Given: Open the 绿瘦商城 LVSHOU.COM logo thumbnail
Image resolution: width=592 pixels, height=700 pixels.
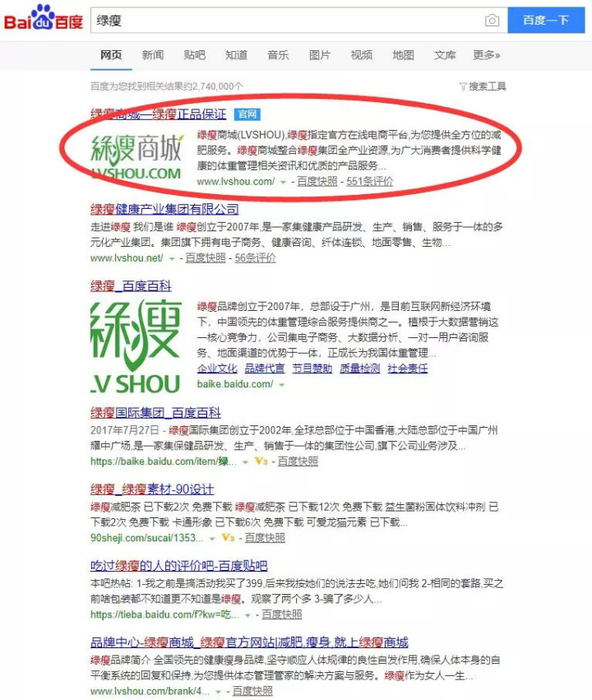Looking at the screenshot, I should pyautogui.click(x=136, y=157).
